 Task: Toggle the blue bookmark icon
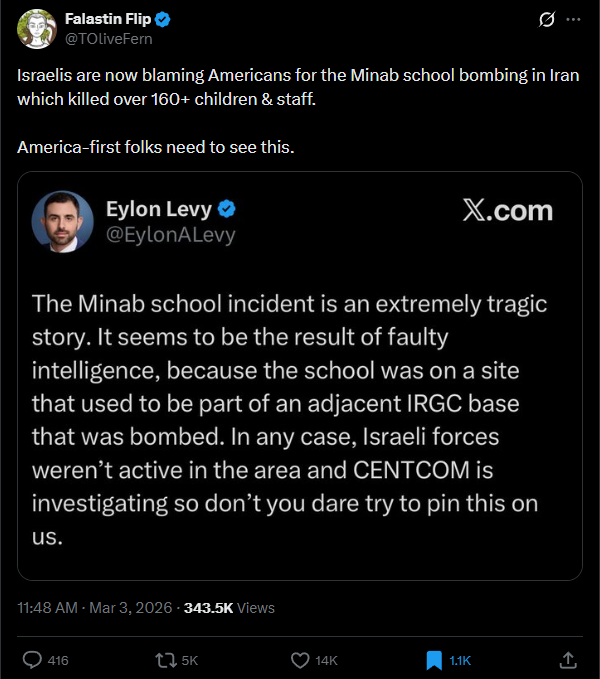click(x=434, y=660)
